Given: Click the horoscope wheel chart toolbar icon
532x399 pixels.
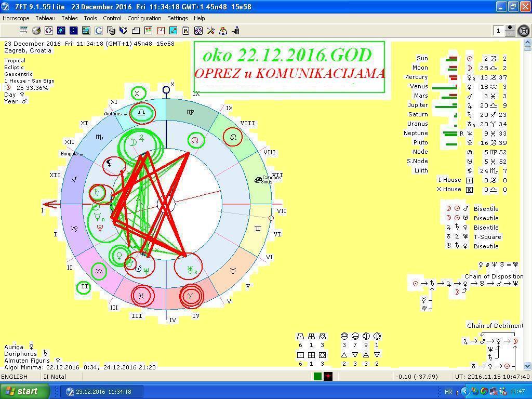Looking at the screenshot, I should 49,31.
